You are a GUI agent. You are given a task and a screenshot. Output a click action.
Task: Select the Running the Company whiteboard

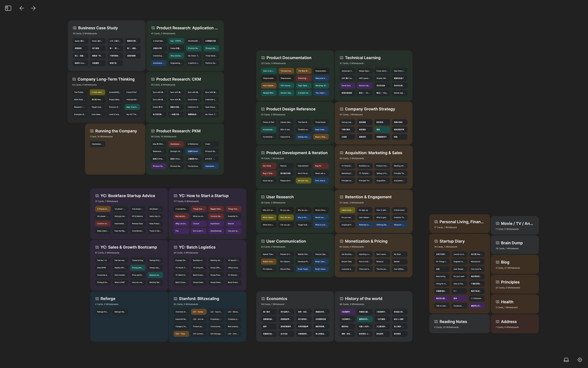[x=116, y=131]
